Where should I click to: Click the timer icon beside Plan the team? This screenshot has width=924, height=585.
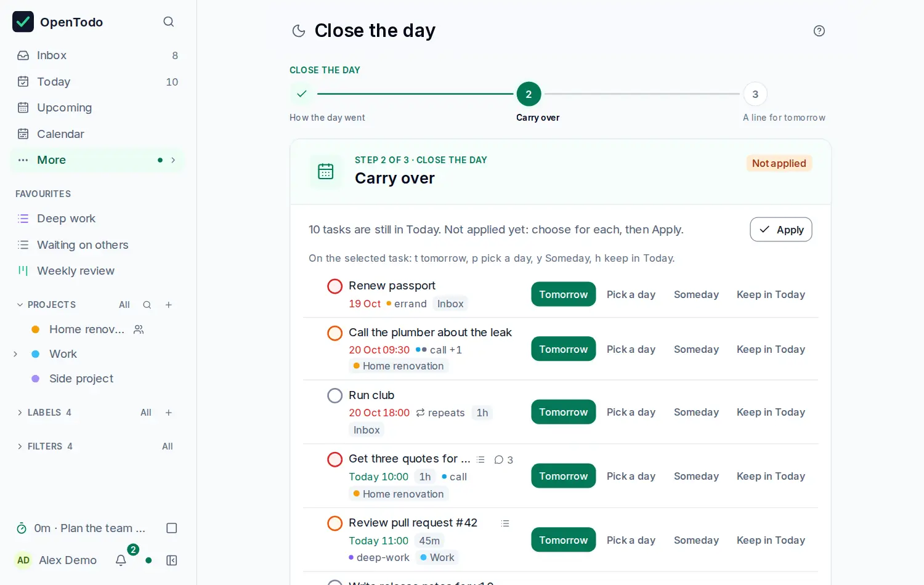pyautogui.click(x=22, y=528)
